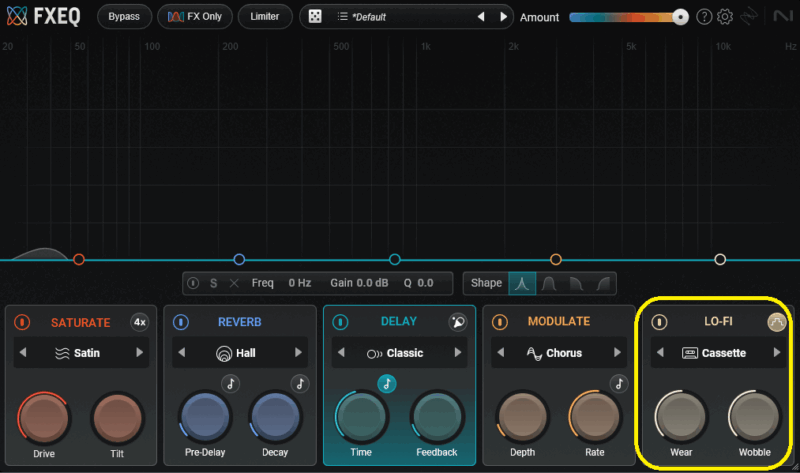The width and height of the screenshot is (800, 473).
Task: Click the randomize dice icon
Action: click(314, 17)
